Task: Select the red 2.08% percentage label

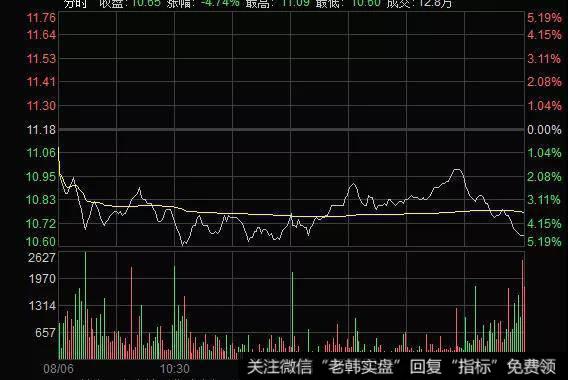Action: click(x=544, y=82)
